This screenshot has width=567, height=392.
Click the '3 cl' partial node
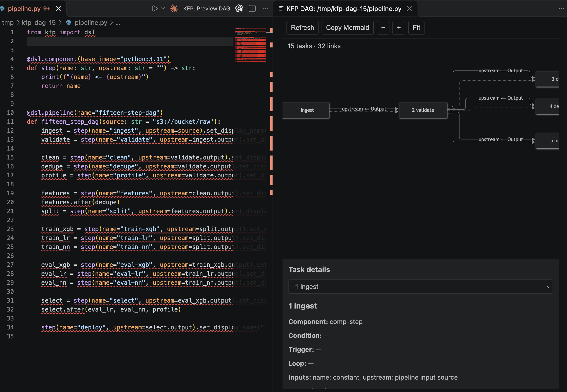(x=547, y=79)
